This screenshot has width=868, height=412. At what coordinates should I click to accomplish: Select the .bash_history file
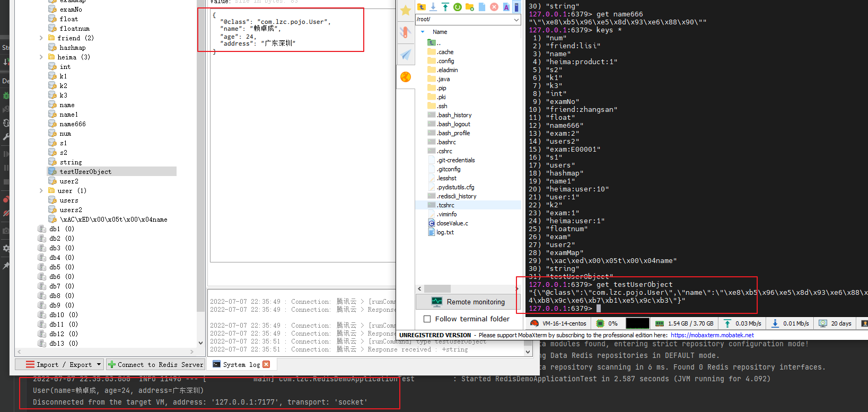(x=454, y=115)
